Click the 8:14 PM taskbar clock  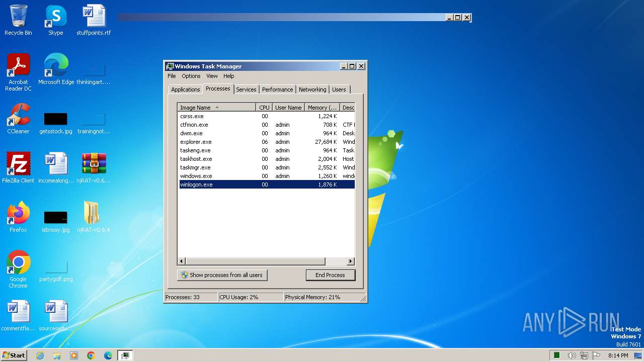coord(618,355)
